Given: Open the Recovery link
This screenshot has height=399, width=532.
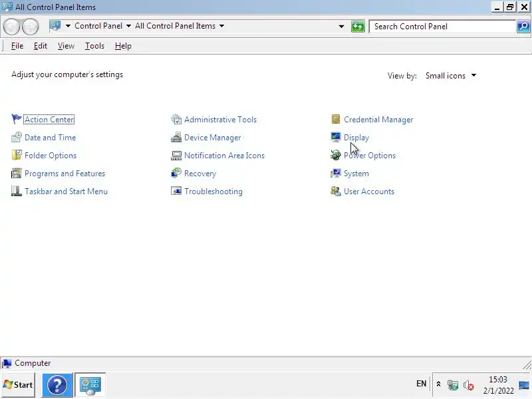Looking at the screenshot, I should [x=200, y=174].
